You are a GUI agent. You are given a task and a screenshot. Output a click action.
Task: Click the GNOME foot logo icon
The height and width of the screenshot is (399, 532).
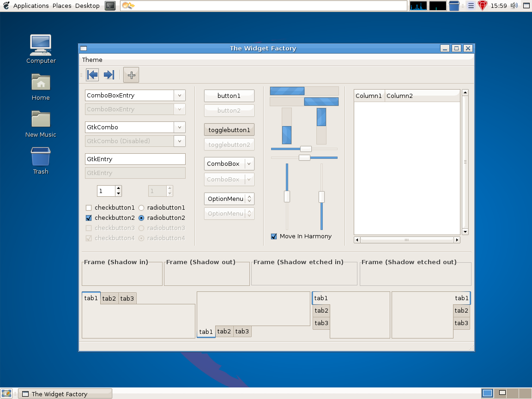pyautogui.click(x=6, y=6)
